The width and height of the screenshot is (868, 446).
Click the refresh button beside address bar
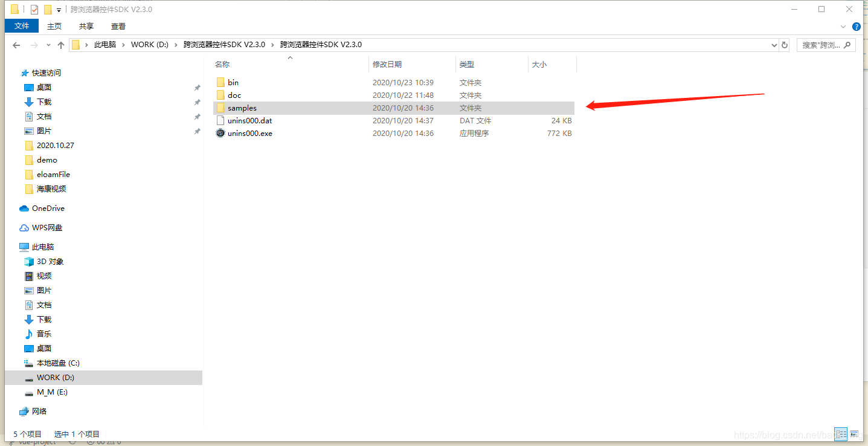[785, 45]
